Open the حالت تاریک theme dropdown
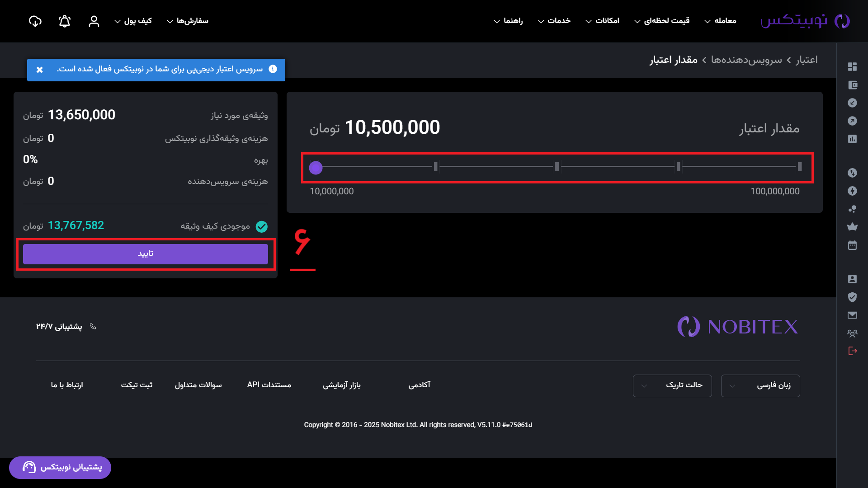The height and width of the screenshot is (488, 868). click(x=672, y=386)
